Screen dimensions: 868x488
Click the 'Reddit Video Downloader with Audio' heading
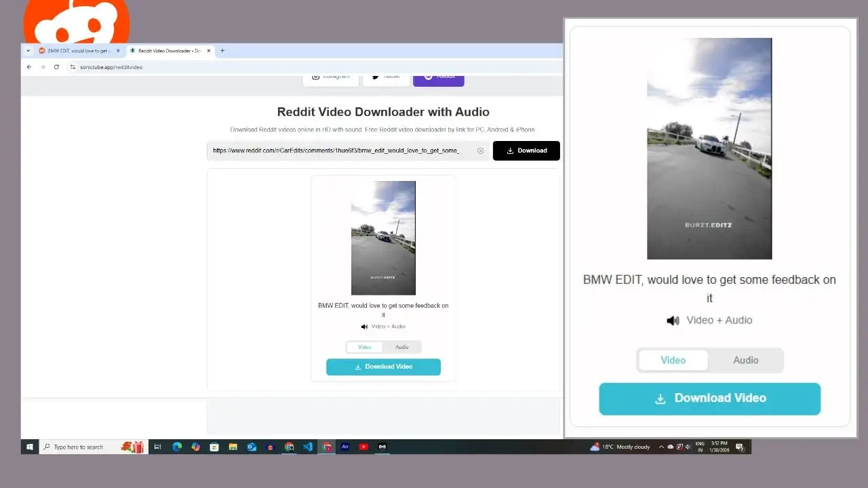point(383,112)
